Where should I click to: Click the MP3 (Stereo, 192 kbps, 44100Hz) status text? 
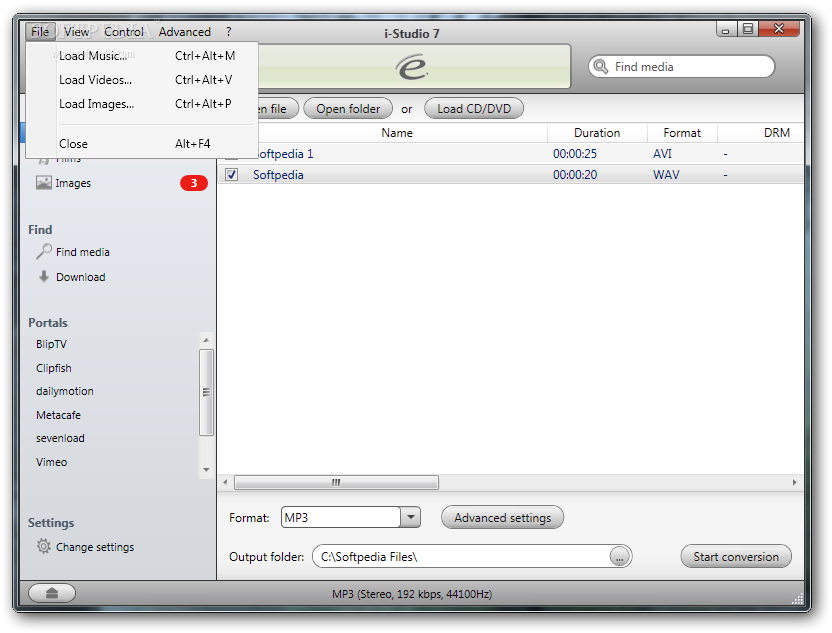pyautogui.click(x=412, y=594)
